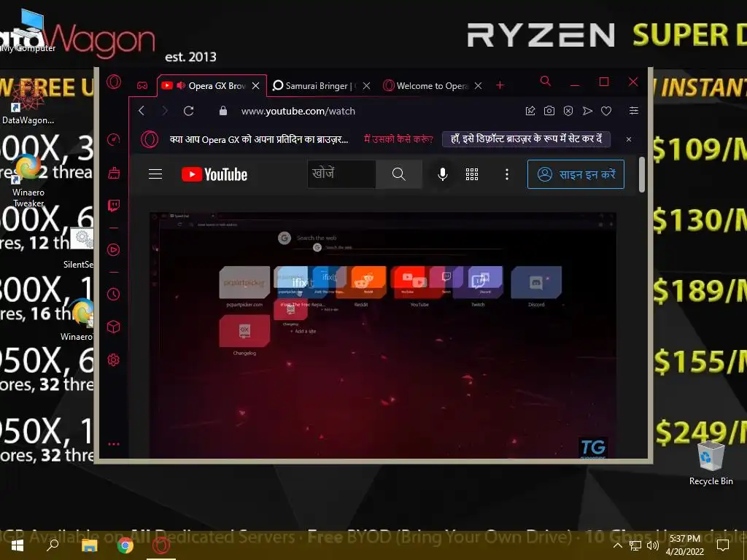The height and width of the screenshot is (560, 747).
Task: Open the GX Corner gamepad icon
Action: [x=142, y=86]
